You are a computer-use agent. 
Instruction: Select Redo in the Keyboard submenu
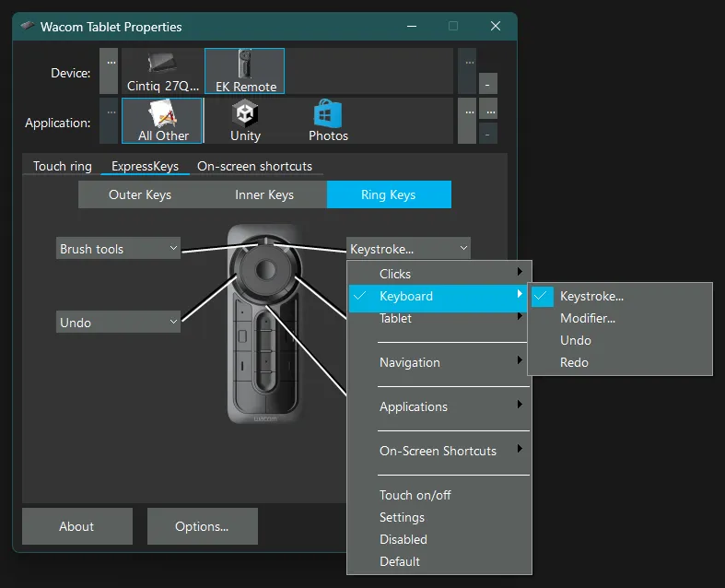click(620, 362)
